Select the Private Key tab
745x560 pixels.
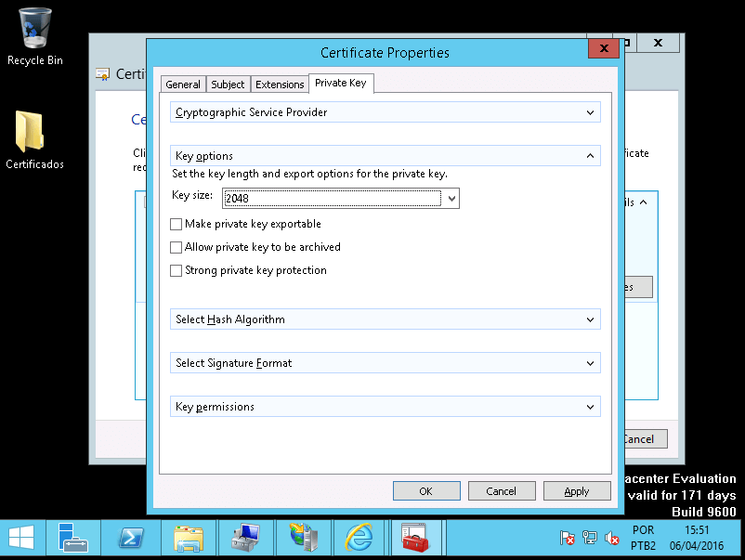click(341, 84)
